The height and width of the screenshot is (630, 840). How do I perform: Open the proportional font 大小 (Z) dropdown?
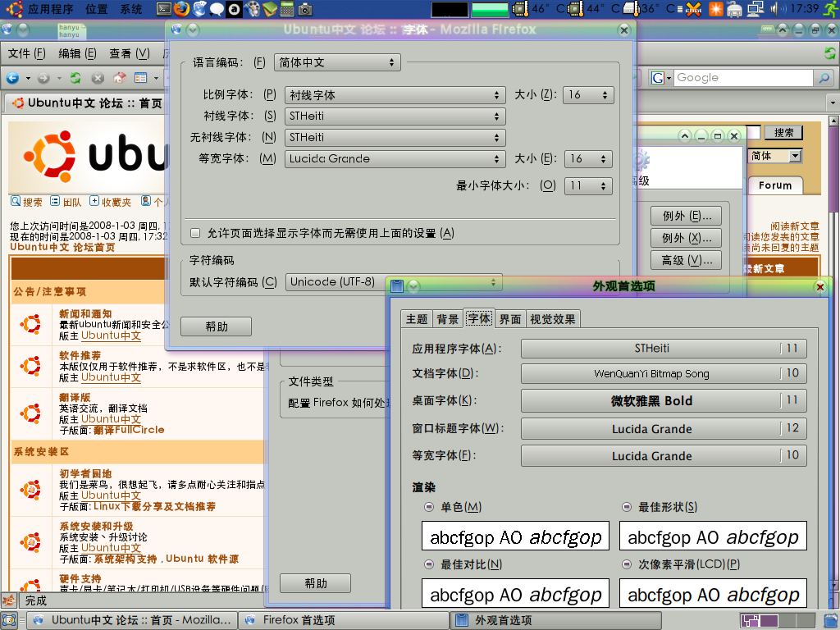click(x=588, y=95)
